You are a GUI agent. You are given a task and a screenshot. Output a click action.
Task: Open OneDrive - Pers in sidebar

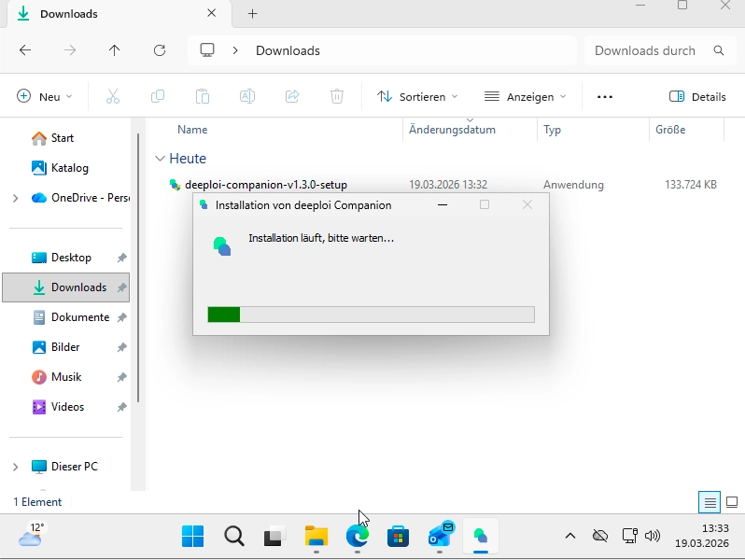(80, 198)
